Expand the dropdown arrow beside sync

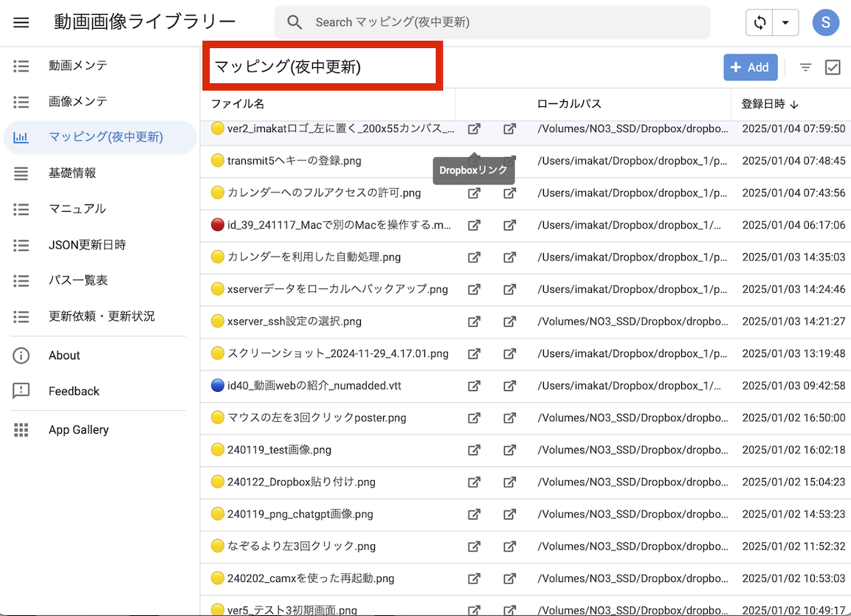(785, 23)
